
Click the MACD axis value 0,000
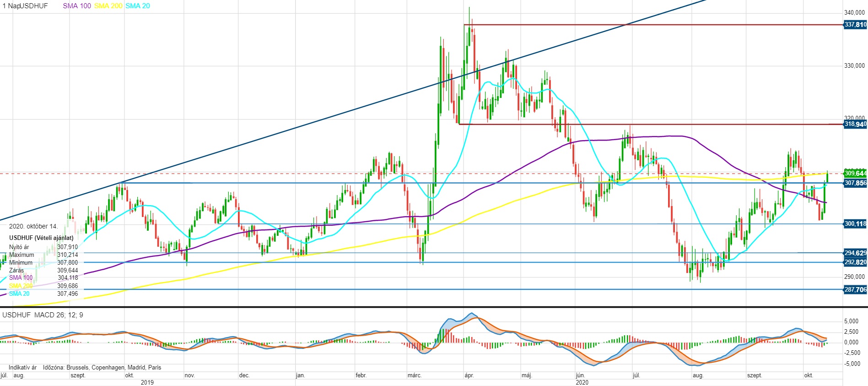[x=852, y=343]
